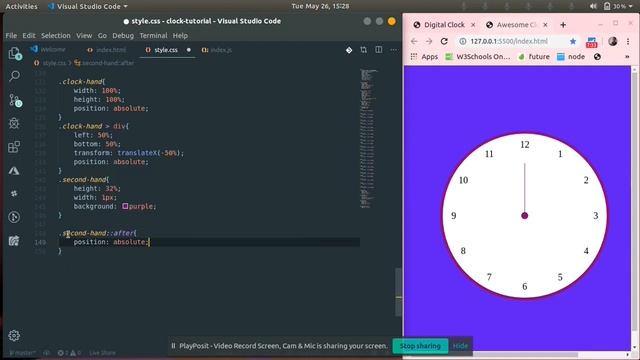Viewport: 640px width, 360px height.
Task: Open the Go menu
Action: coord(102,36)
